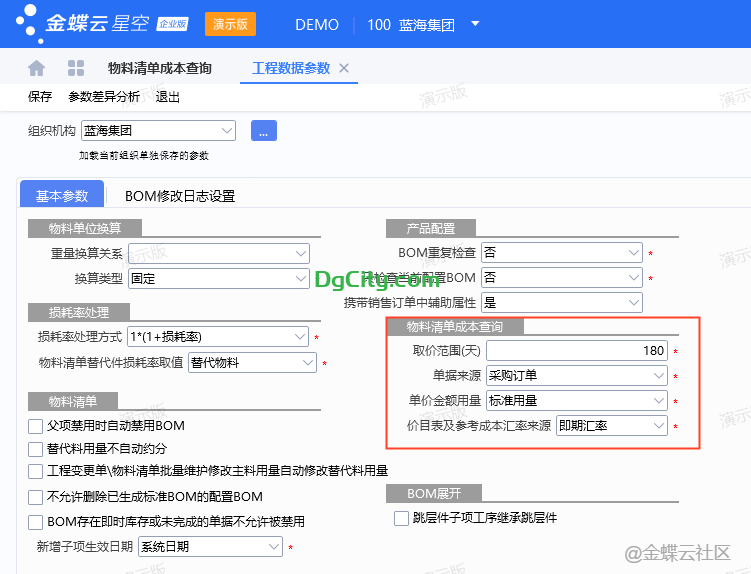Screen dimensions: 751x574
Task: Toggle 替代料用量不自动约分 checkbox
Action: pos(37,448)
